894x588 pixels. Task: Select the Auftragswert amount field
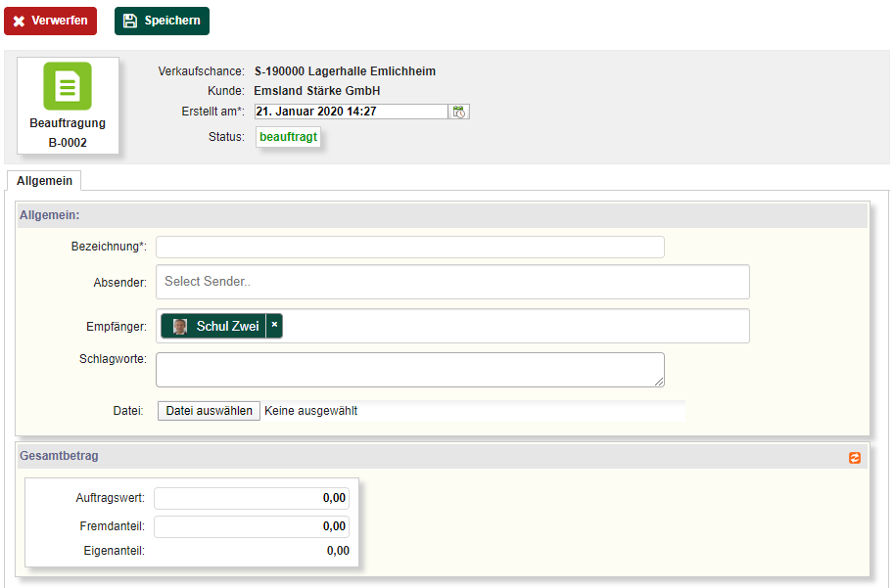[x=252, y=498]
